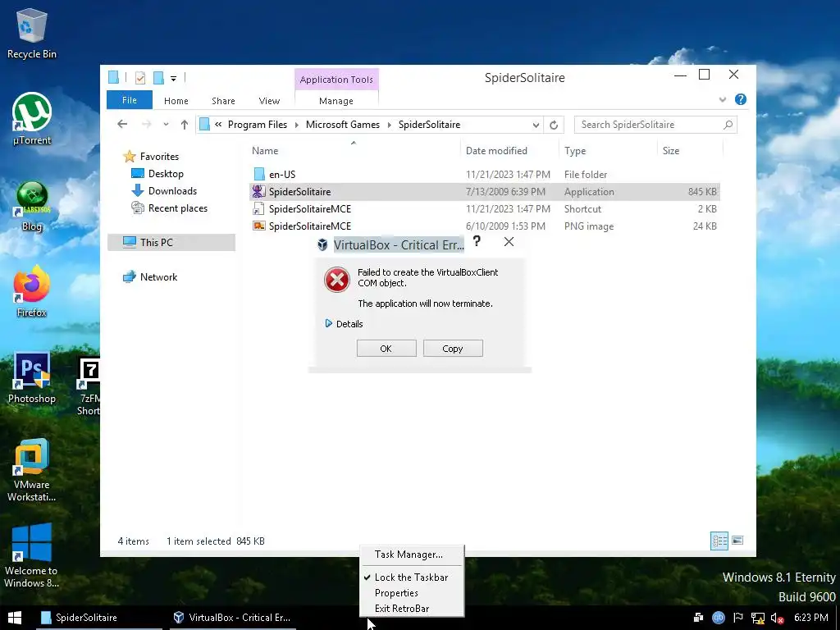The width and height of the screenshot is (840, 630).
Task: Launch VMware Workstation from desktop
Action: [x=32, y=470]
